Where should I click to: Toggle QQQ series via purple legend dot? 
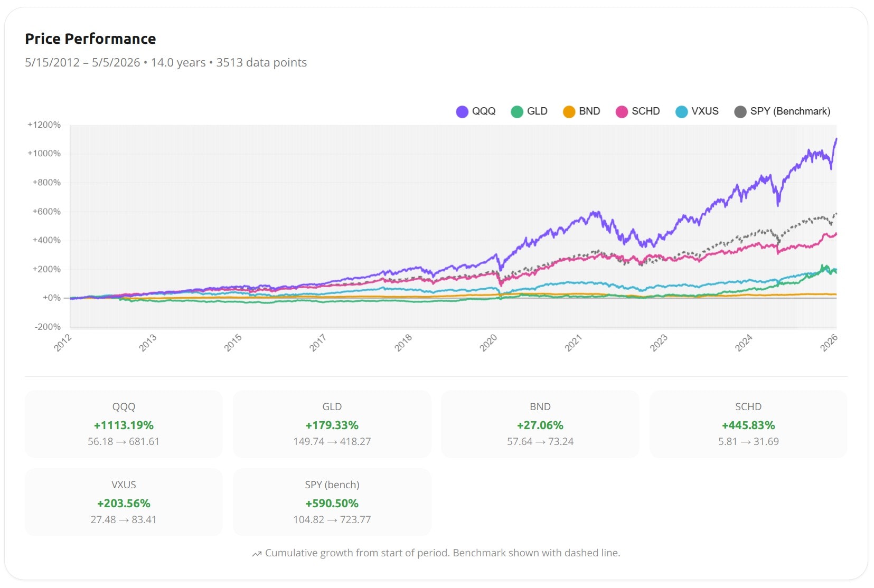pos(462,112)
